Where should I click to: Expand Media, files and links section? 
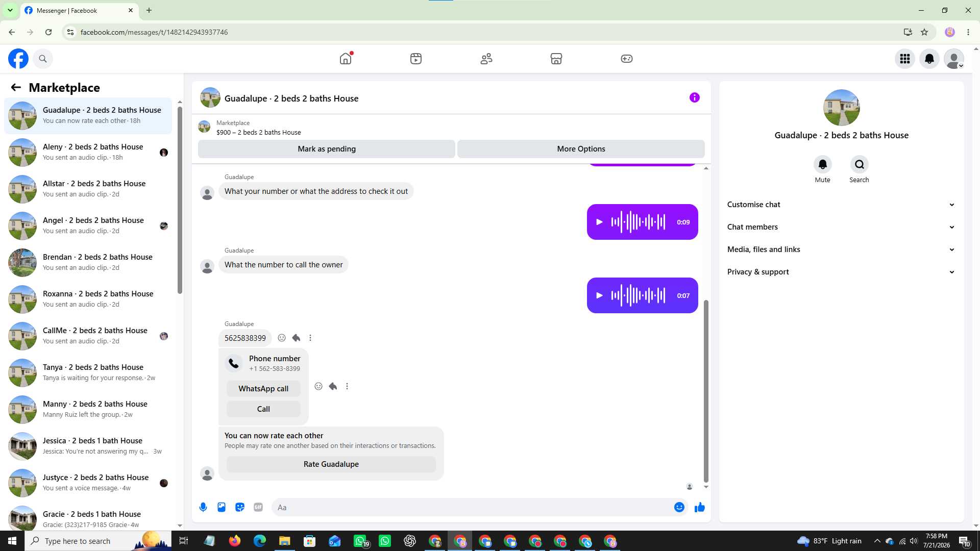pyautogui.click(x=841, y=249)
